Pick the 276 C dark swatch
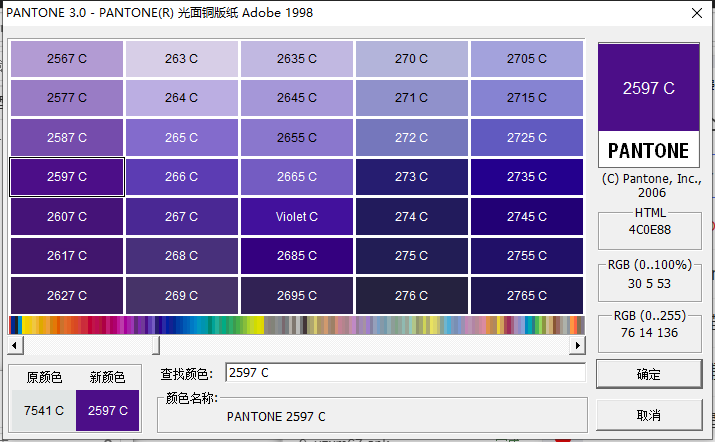 411,296
